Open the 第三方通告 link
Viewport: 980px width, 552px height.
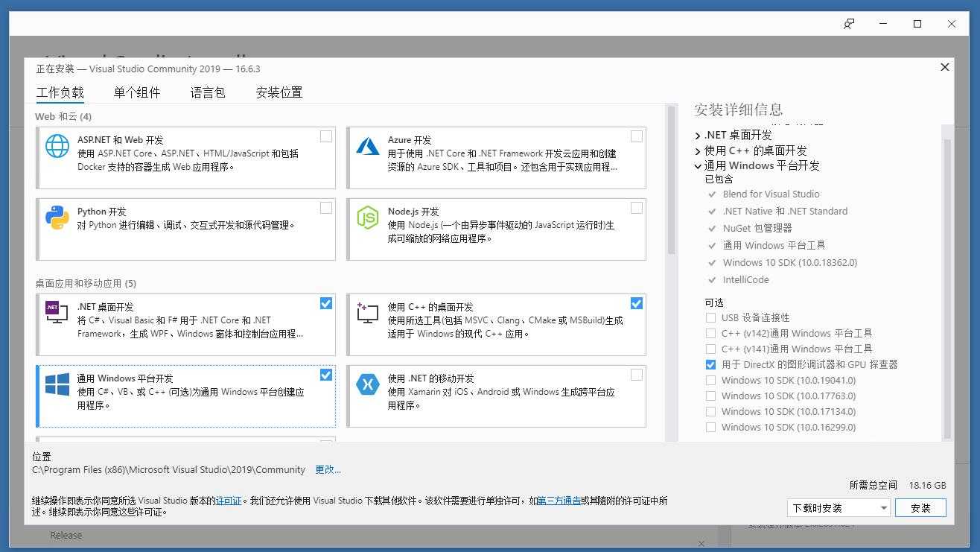pos(559,501)
